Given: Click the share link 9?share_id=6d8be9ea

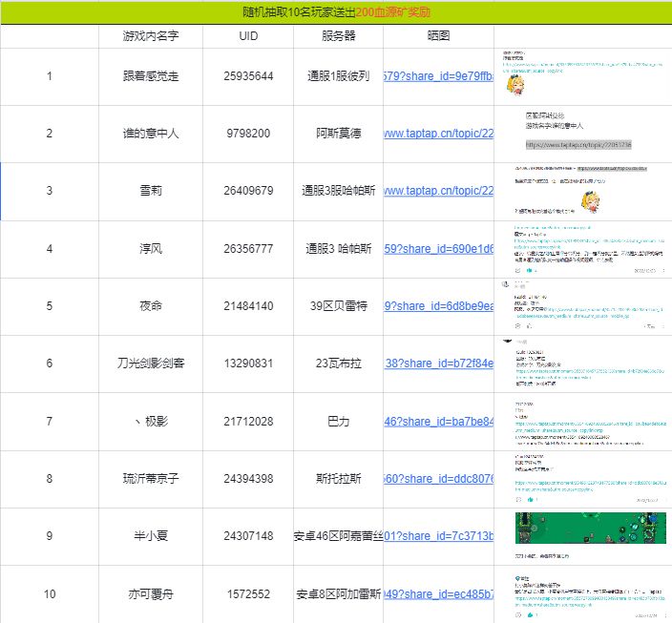Looking at the screenshot, I should [x=438, y=306].
